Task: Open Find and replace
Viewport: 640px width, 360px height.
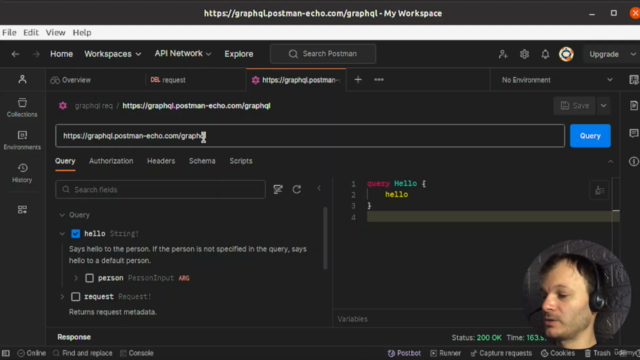Action: (x=82, y=353)
